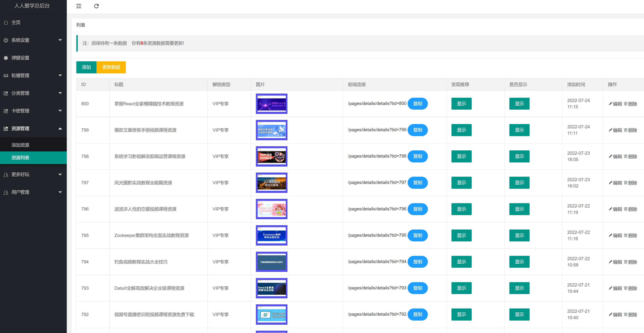Open the Zookeeper course thumbnail image
The width and height of the screenshot is (644, 333).
click(272, 235)
